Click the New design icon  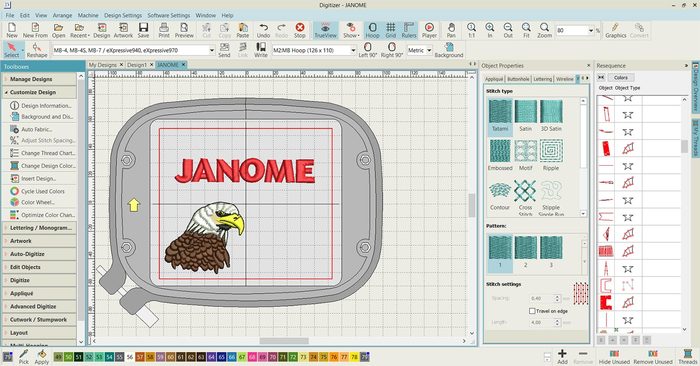click(x=12, y=30)
